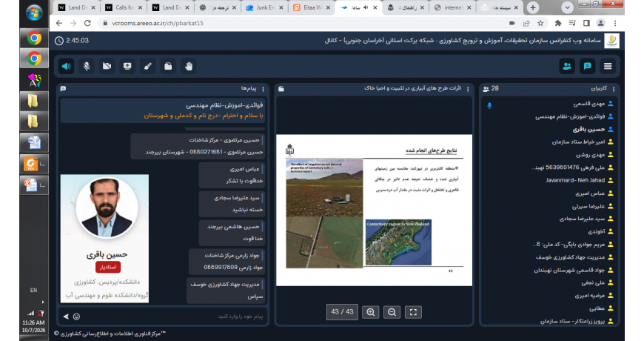Select user علی نجفی in users list
644x341 pixels.
point(593,282)
